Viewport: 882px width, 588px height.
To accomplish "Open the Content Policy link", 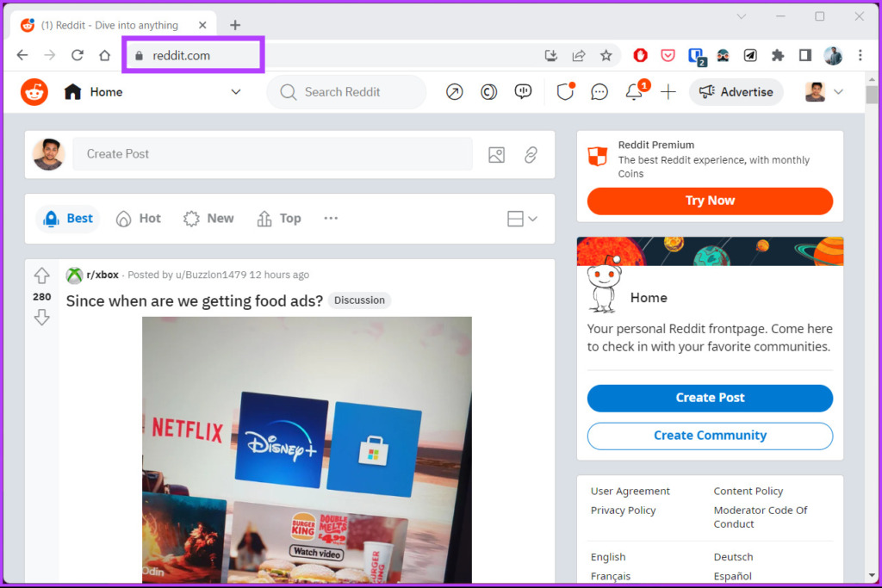I will point(748,492).
